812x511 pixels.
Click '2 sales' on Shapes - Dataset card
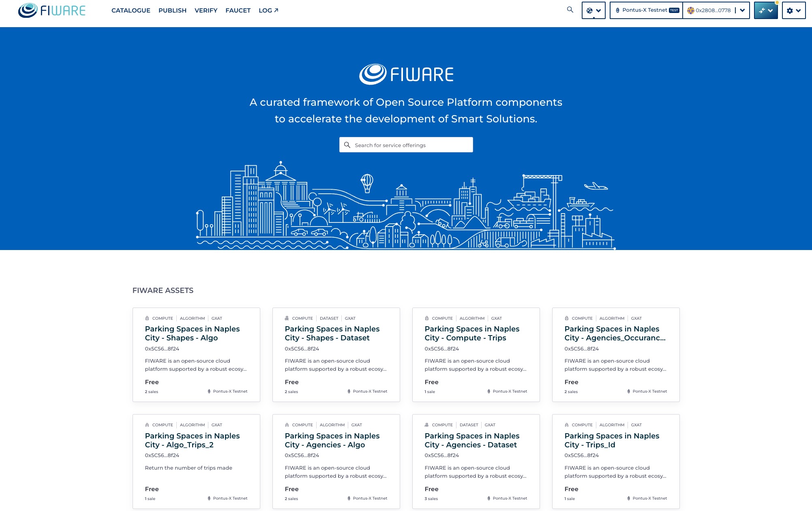[291, 392]
